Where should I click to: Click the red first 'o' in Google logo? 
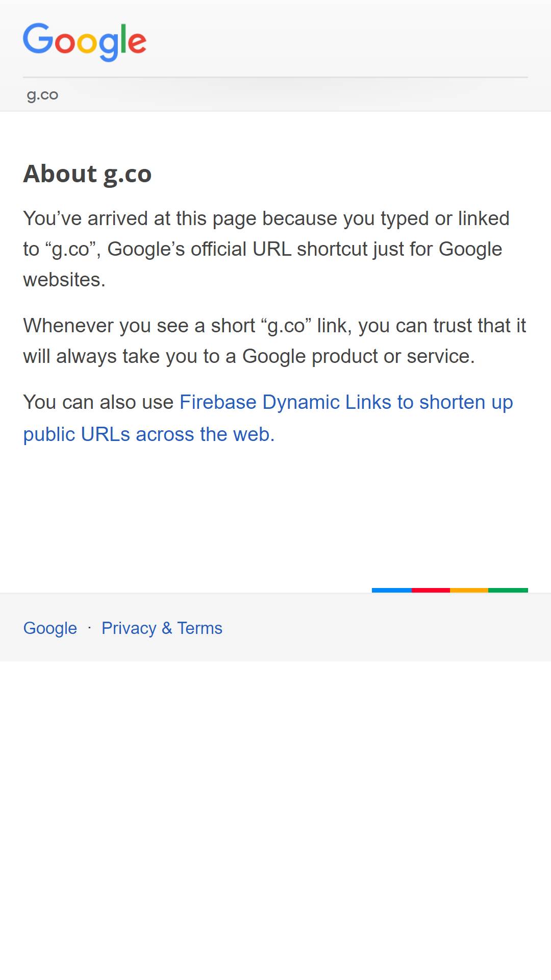pos(65,43)
